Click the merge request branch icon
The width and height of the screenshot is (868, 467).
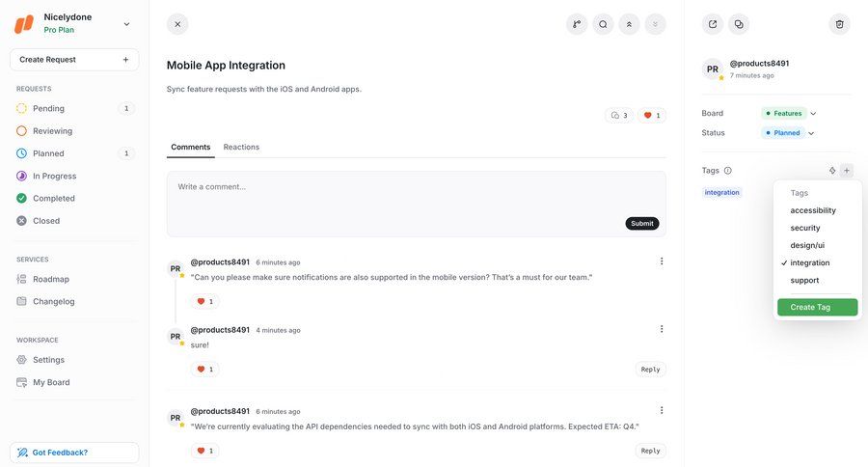(x=577, y=24)
